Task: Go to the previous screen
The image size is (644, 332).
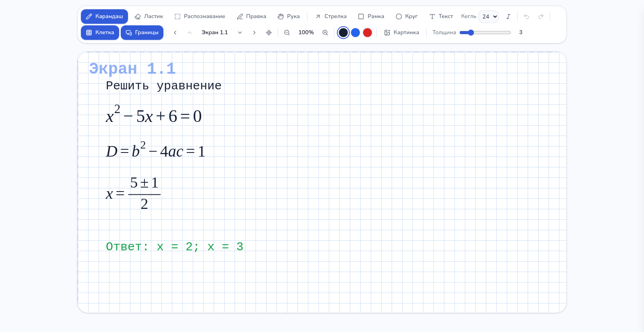Action: pyautogui.click(x=175, y=33)
